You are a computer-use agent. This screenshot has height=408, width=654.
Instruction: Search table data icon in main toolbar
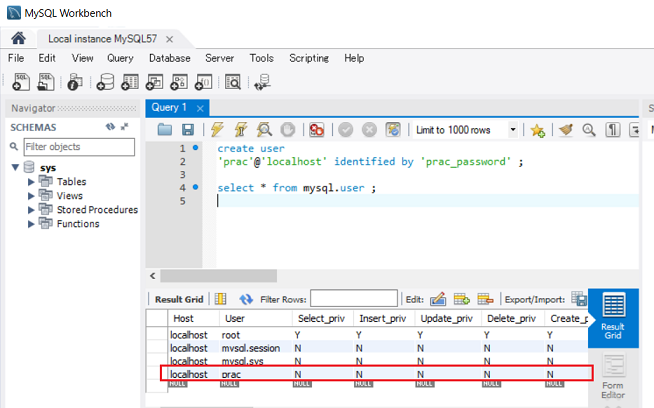(233, 82)
